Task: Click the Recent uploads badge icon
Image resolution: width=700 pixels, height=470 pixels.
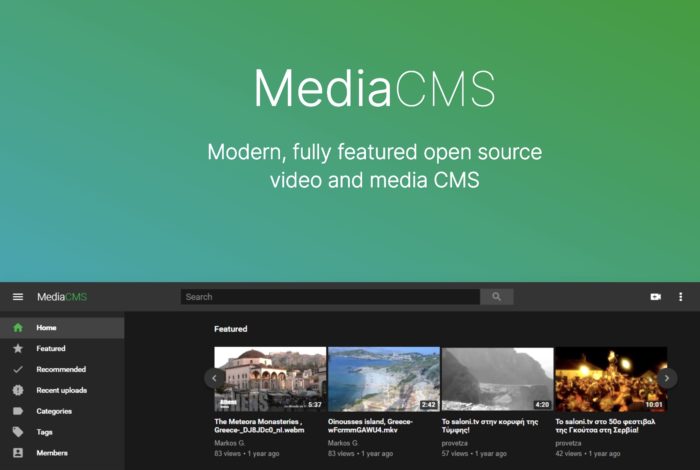Action: (18, 390)
